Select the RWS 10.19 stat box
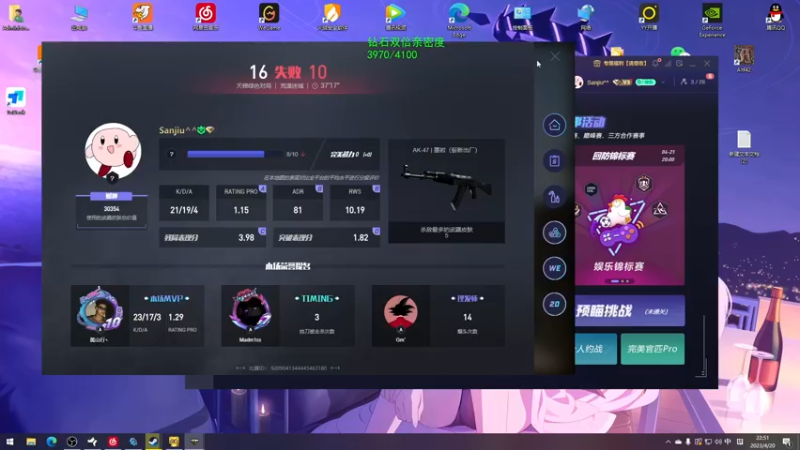 pos(355,203)
